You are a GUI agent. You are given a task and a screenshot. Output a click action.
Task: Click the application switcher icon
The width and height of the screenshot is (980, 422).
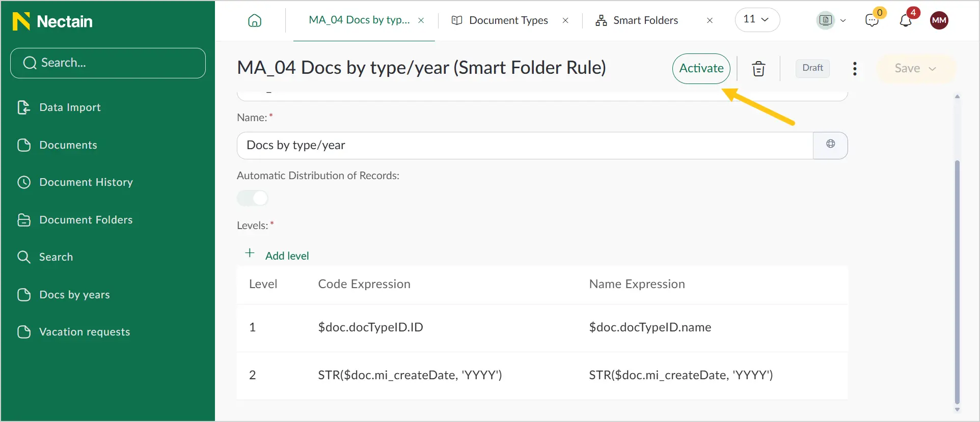click(x=826, y=20)
